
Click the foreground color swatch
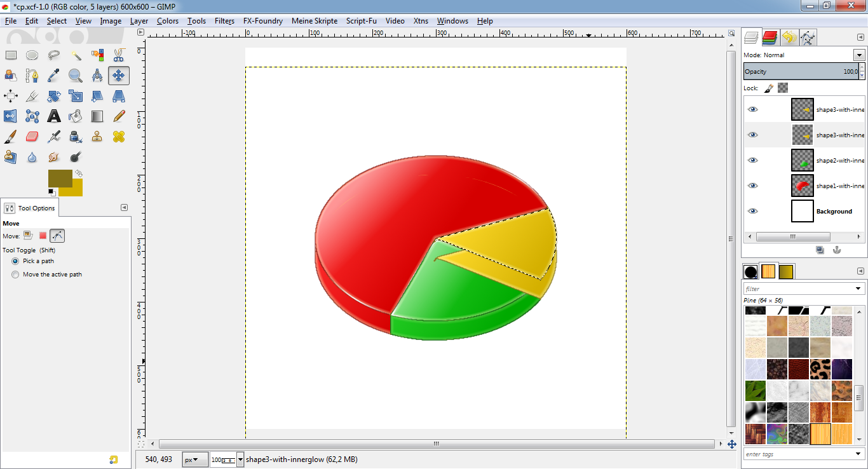point(60,179)
